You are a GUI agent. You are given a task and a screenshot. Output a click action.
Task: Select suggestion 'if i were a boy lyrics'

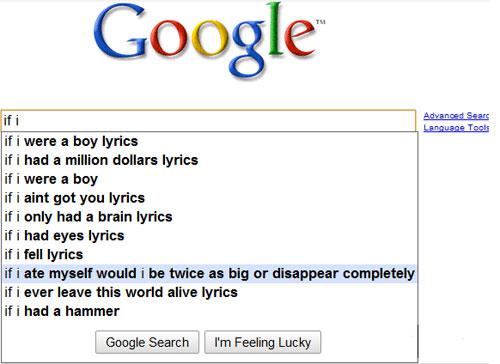[x=210, y=141]
